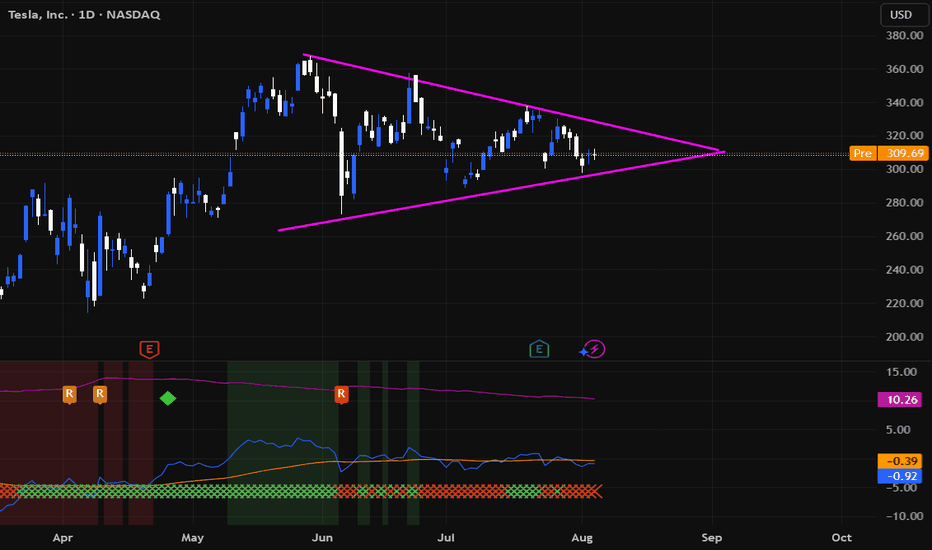Click the Apr label on time axis

[62, 538]
